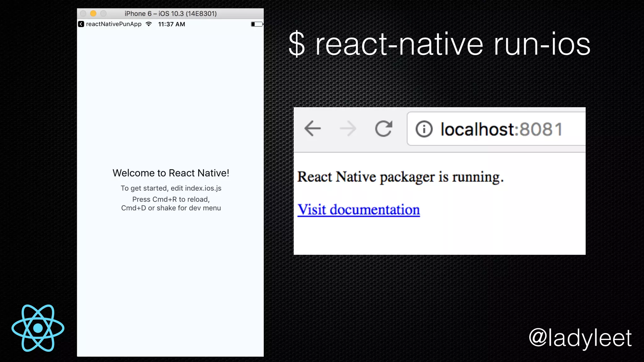Click the @ladyleet handle
Screen dimensions: 644x362
pyautogui.click(x=580, y=338)
